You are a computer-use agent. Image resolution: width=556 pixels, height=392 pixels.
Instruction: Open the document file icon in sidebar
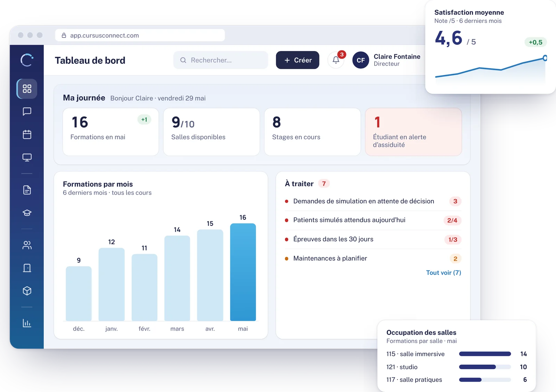tap(27, 190)
